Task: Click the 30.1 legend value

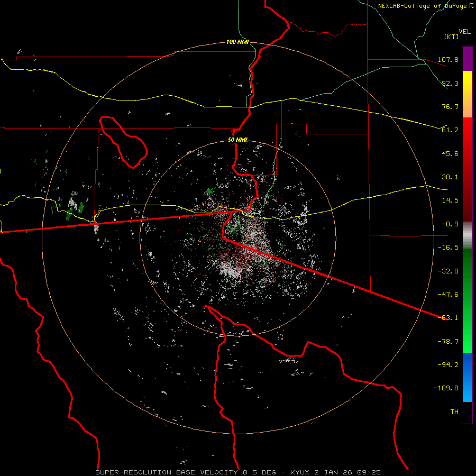Action: pyautogui.click(x=450, y=177)
